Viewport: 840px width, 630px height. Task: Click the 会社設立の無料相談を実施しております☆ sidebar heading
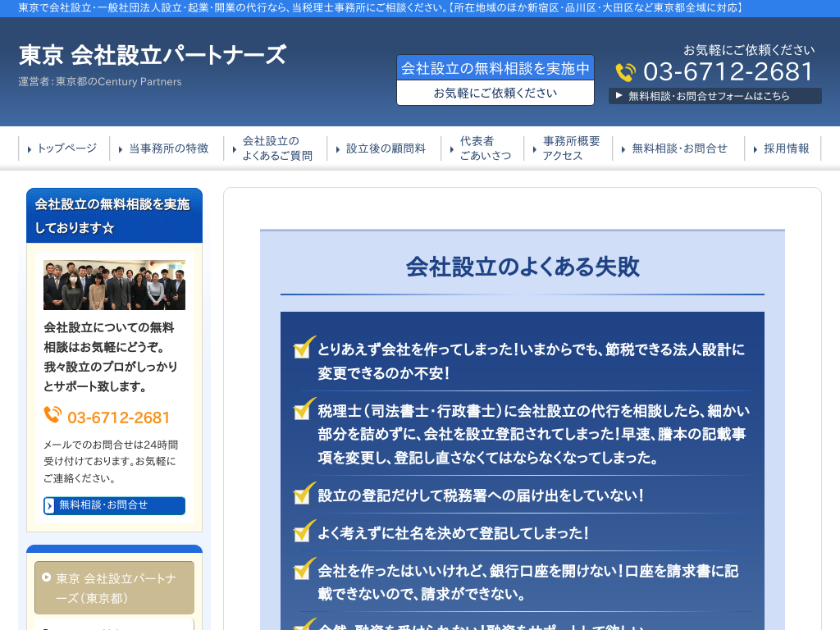114,216
